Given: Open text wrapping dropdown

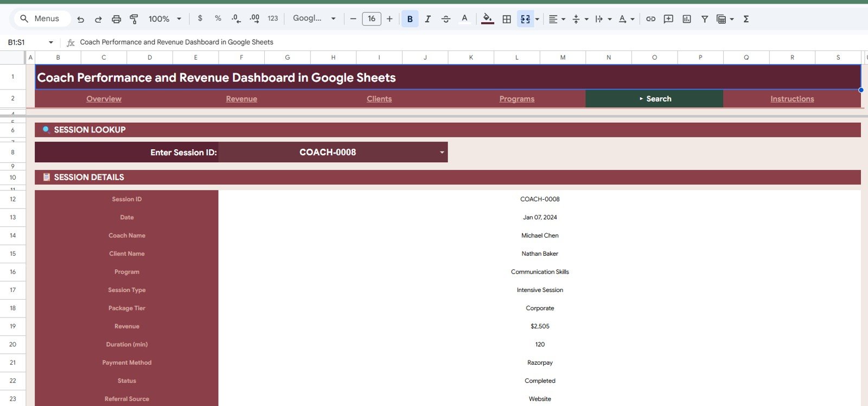Looking at the screenshot, I should pyautogui.click(x=603, y=19).
